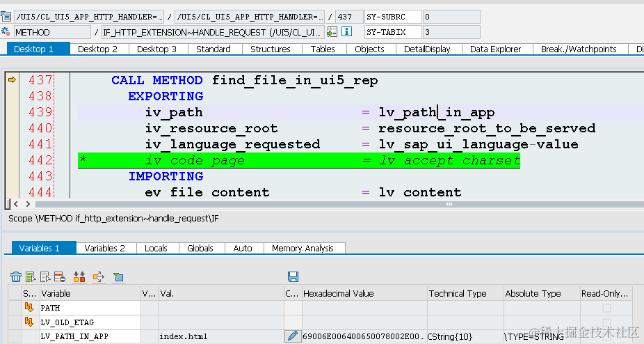
Task: Click resource_root_to_be_served in line 440
Action: (x=487, y=128)
